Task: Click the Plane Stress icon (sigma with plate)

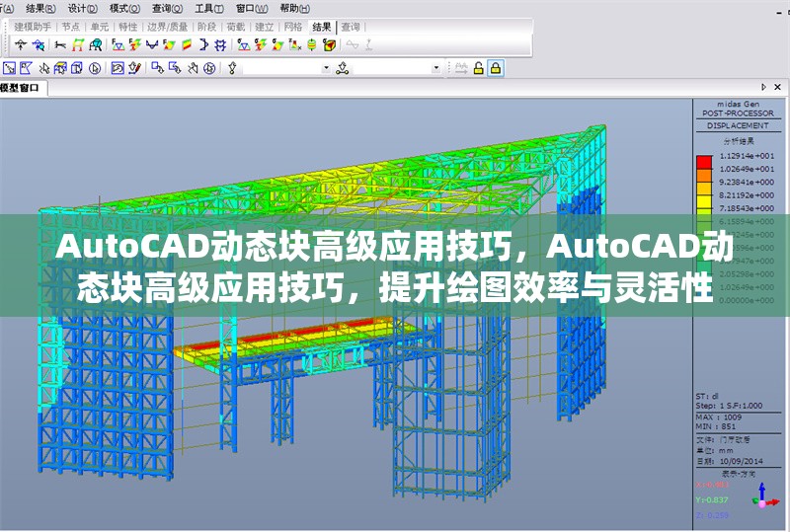Action: (x=277, y=44)
